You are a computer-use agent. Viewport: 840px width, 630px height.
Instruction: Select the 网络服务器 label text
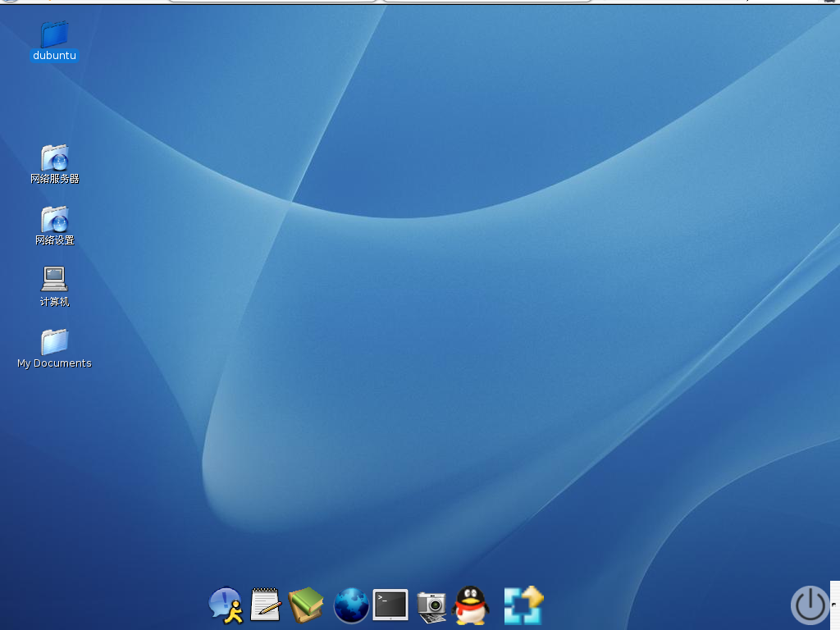click(55, 178)
